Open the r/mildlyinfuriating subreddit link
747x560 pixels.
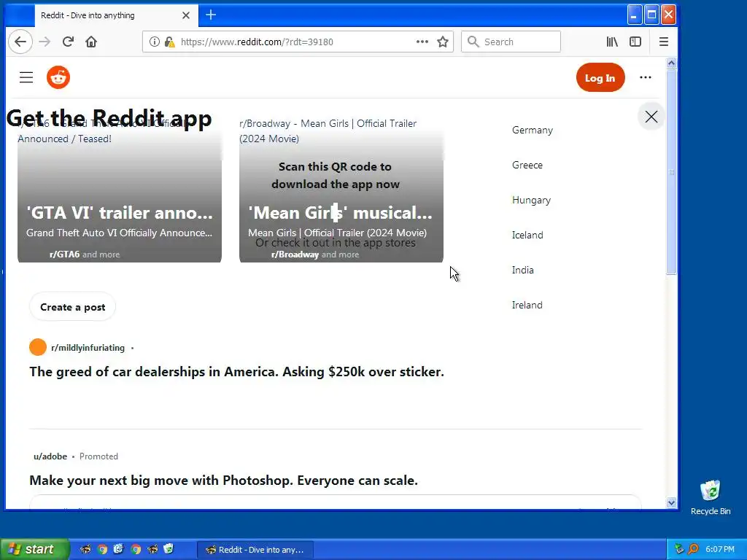pos(88,348)
